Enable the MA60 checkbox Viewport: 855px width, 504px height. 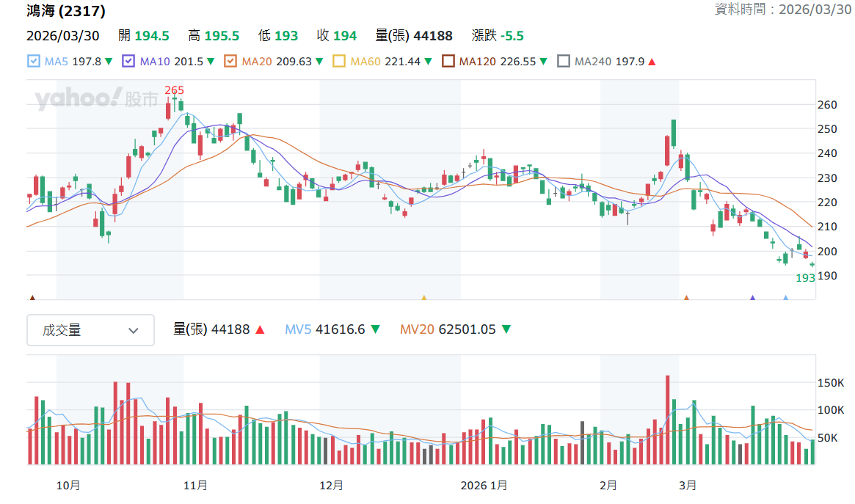pyautogui.click(x=338, y=61)
